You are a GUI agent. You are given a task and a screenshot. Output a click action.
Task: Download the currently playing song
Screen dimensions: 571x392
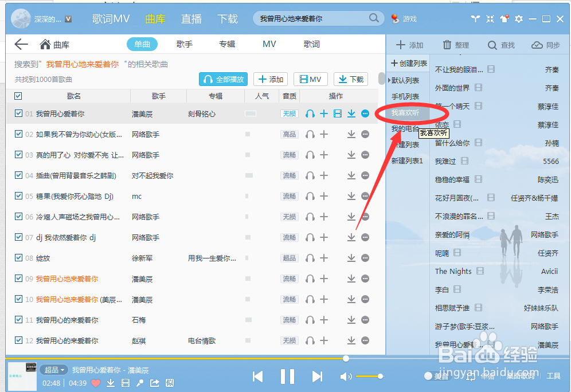pyautogui.click(x=111, y=383)
